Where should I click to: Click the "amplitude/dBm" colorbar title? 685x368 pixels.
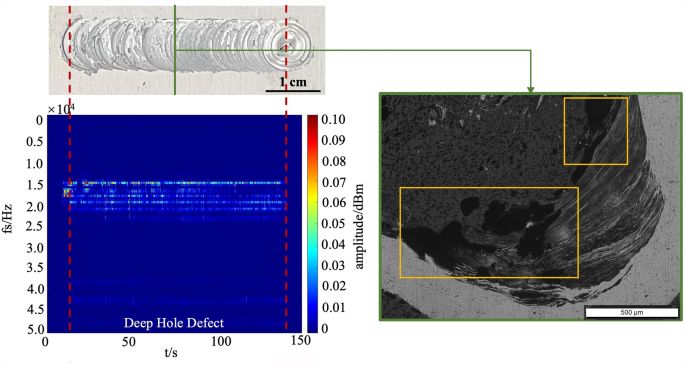(359, 226)
